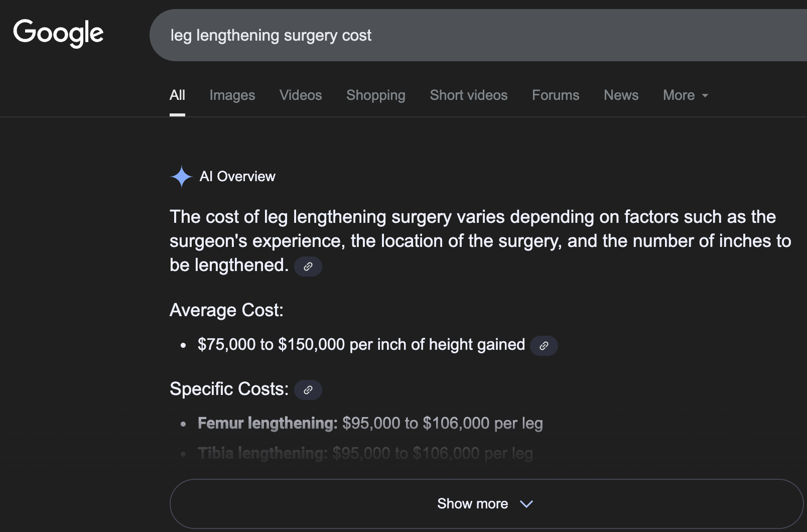Open source link after 'be lengthened.'
This screenshot has height=532, width=807.
308,267
